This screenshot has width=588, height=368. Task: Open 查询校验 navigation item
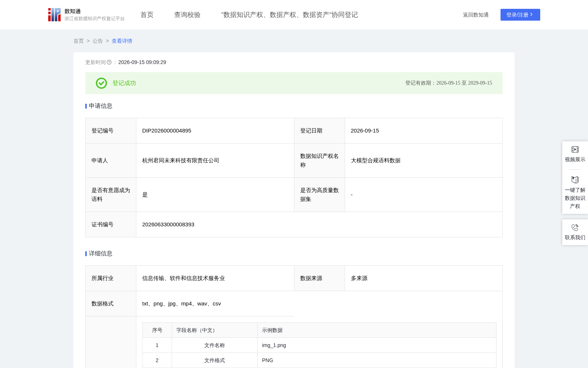click(x=187, y=15)
